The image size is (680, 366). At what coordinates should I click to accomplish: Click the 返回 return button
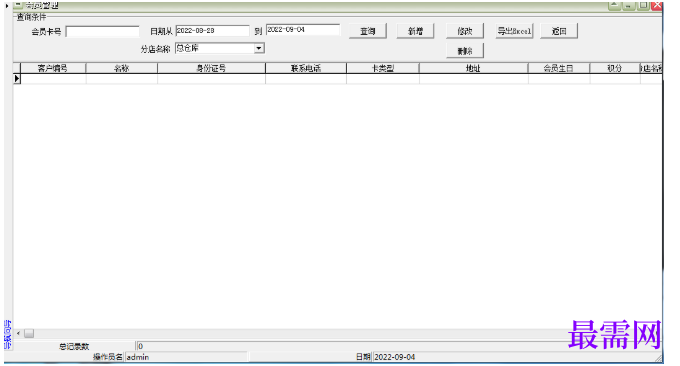point(559,31)
